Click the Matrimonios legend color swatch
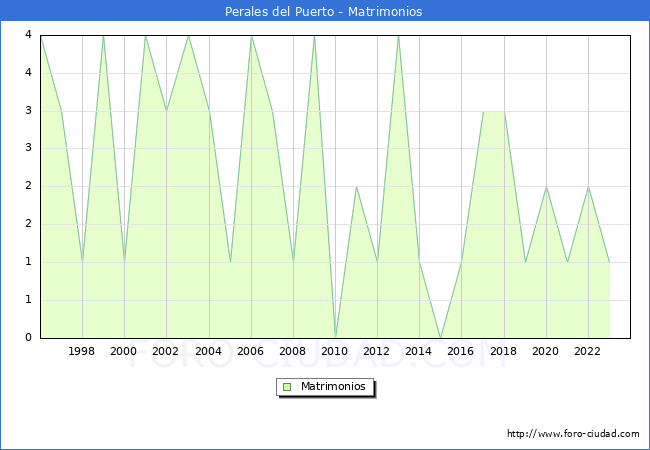Viewport: 650px width, 450px height. (287, 387)
